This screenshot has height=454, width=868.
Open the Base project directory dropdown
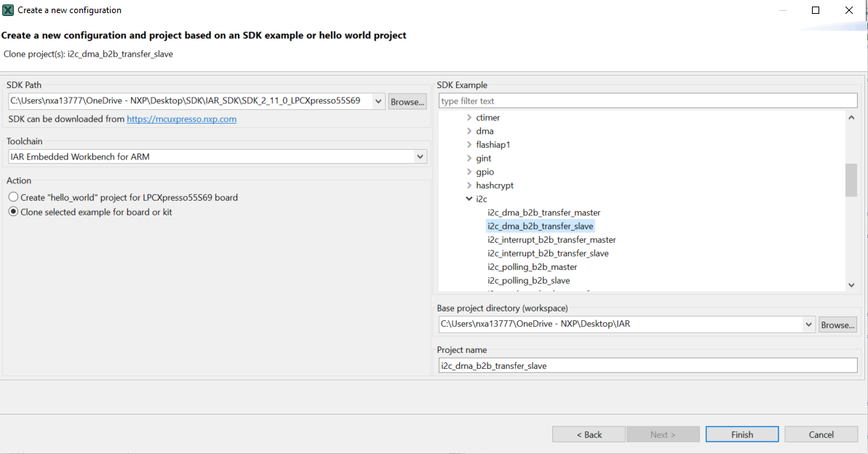click(x=808, y=324)
